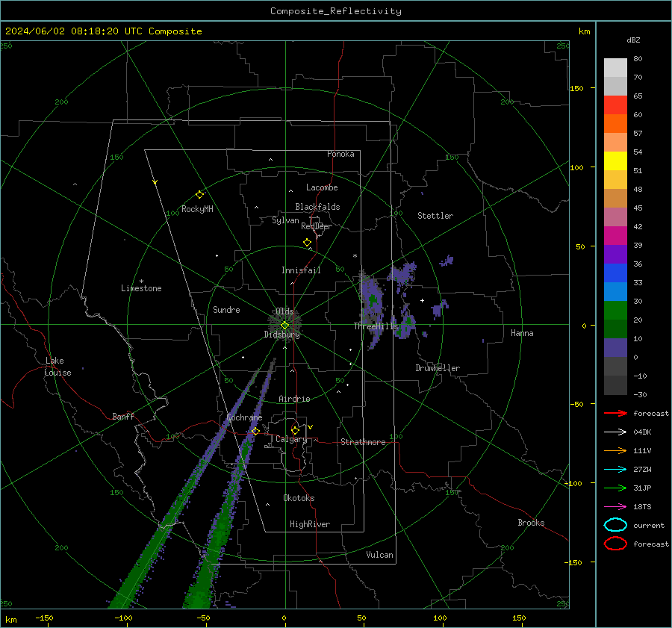Click the yellow V marker east of Calgary
The width and height of the screenshot is (672, 628).
point(311,427)
